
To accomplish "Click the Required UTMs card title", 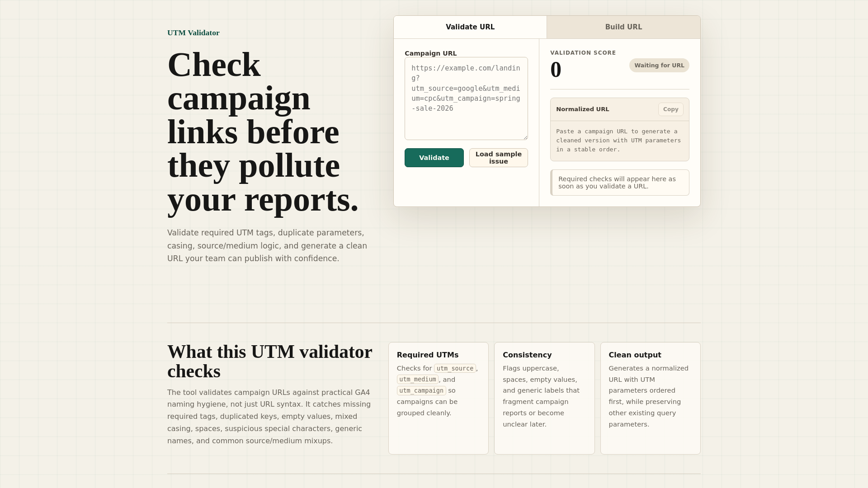I will (x=428, y=355).
